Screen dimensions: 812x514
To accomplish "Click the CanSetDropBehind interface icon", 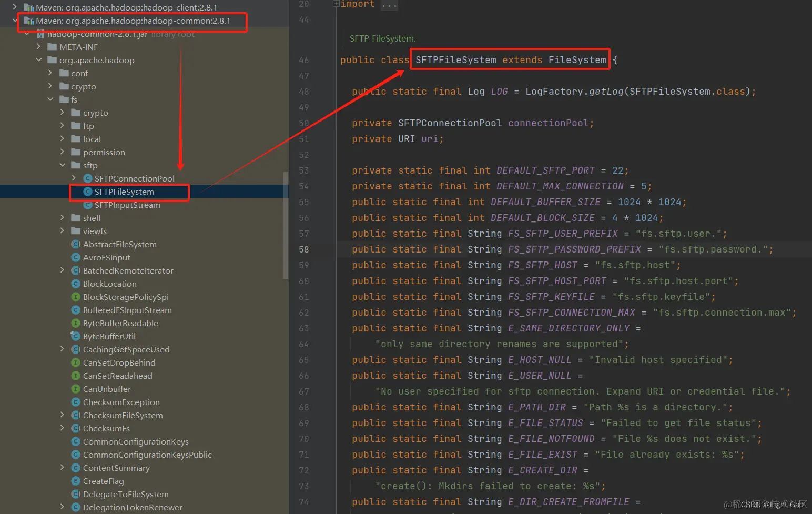I will click(x=76, y=362).
